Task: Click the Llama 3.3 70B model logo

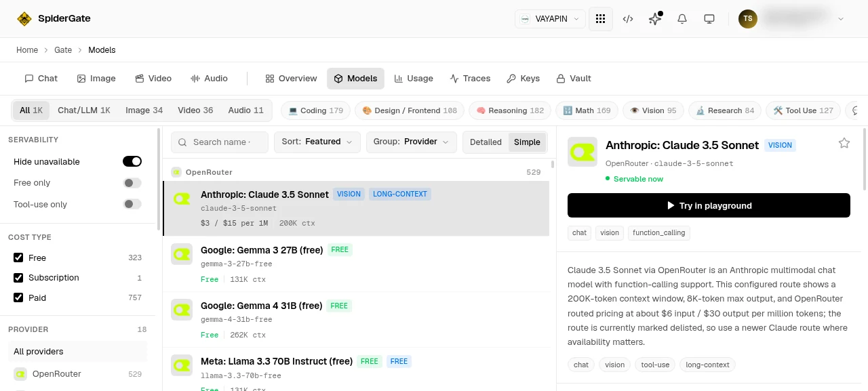Action: coord(182,365)
